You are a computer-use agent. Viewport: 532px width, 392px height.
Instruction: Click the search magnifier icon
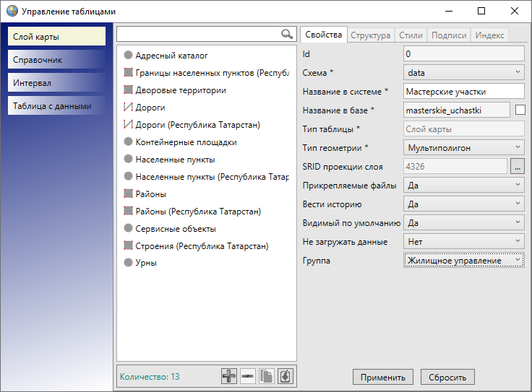(287, 34)
